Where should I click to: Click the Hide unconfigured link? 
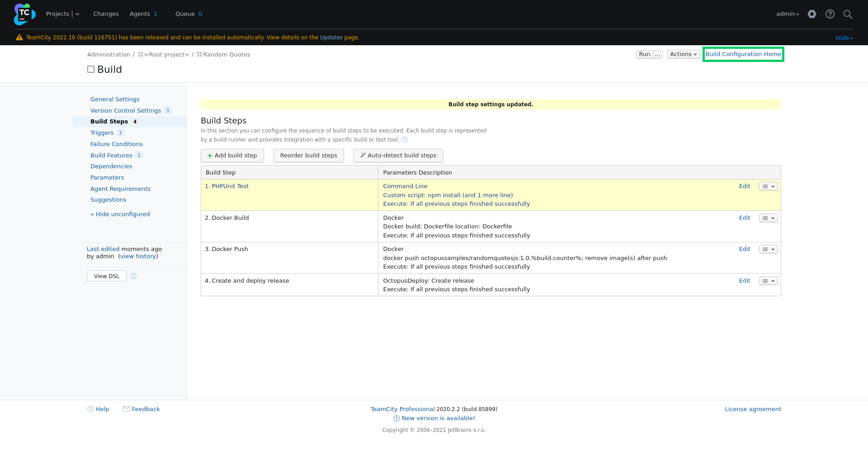tap(120, 214)
